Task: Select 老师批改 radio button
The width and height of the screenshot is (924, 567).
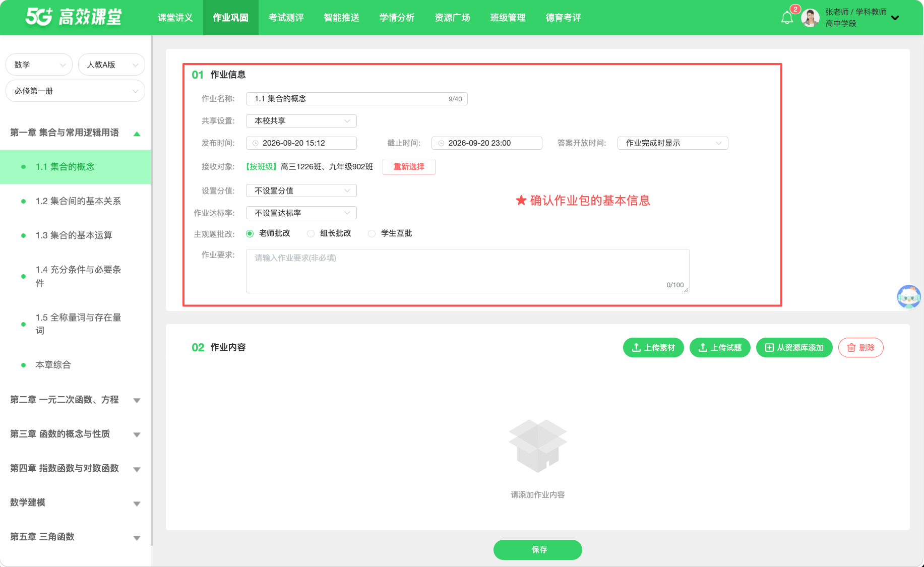Action: 250,233
